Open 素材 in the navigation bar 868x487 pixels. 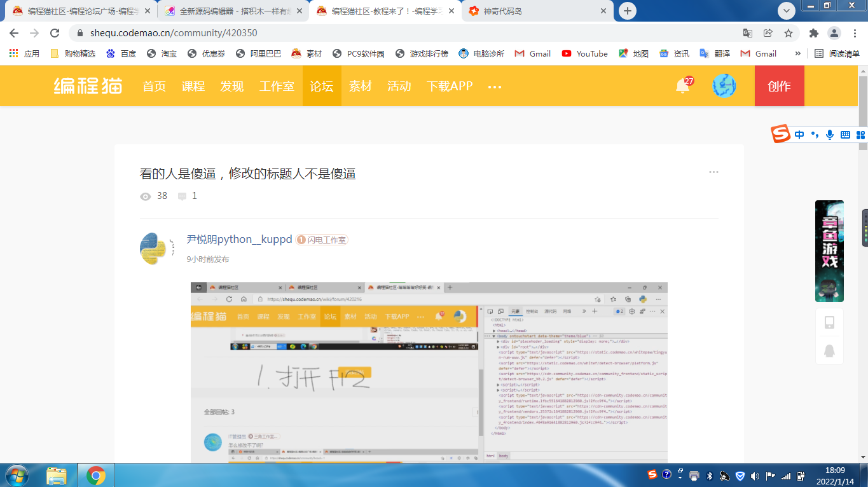361,86
